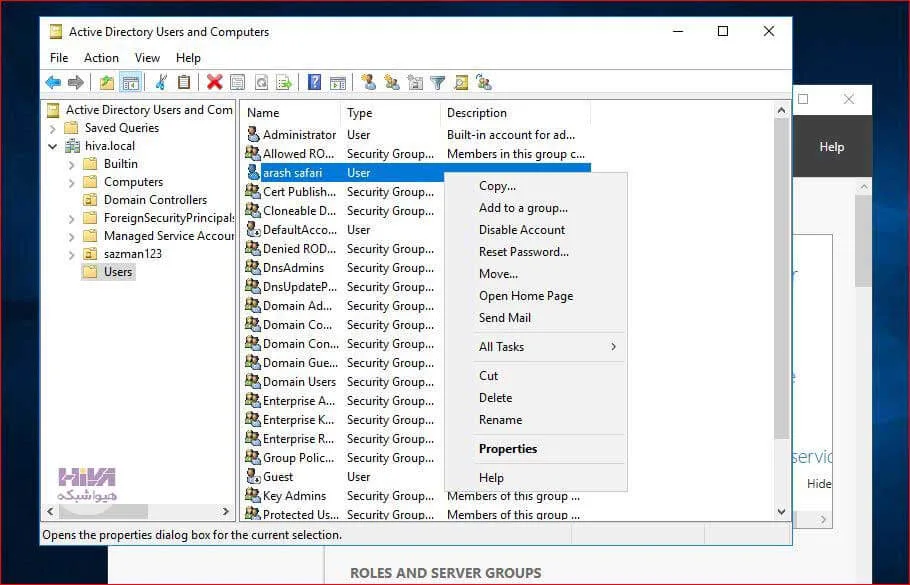Expand the Saved Queries node
The width and height of the screenshot is (910, 585).
[53, 128]
